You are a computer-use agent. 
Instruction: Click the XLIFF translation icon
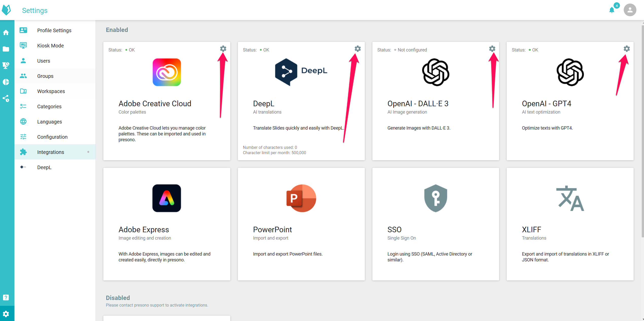coord(570,198)
